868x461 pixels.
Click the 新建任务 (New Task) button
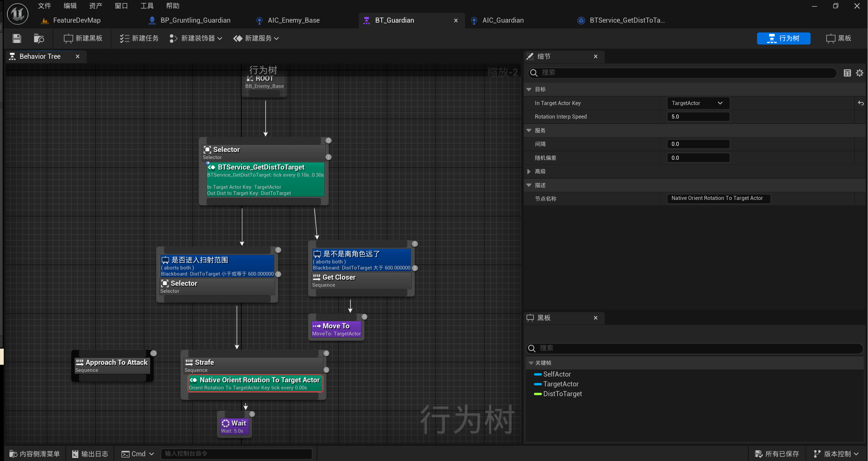click(x=139, y=39)
